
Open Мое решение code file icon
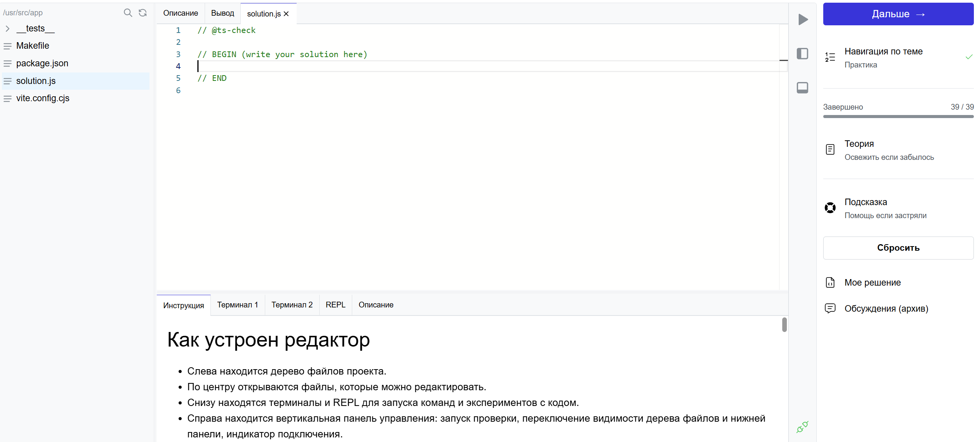pyautogui.click(x=830, y=283)
